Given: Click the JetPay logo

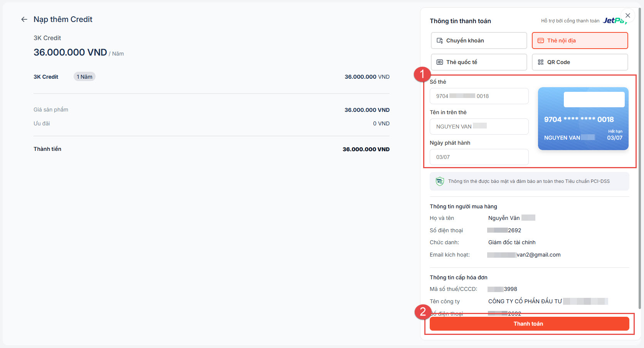Looking at the screenshot, I should [615, 20].
